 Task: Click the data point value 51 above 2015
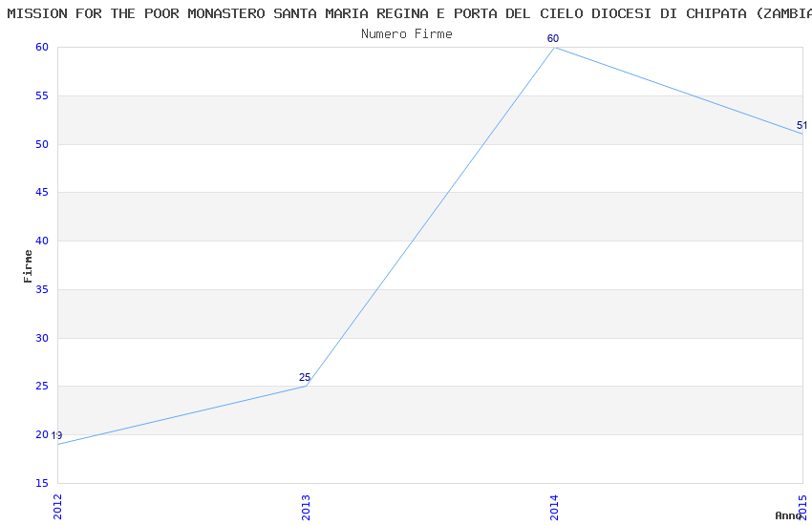801,126
